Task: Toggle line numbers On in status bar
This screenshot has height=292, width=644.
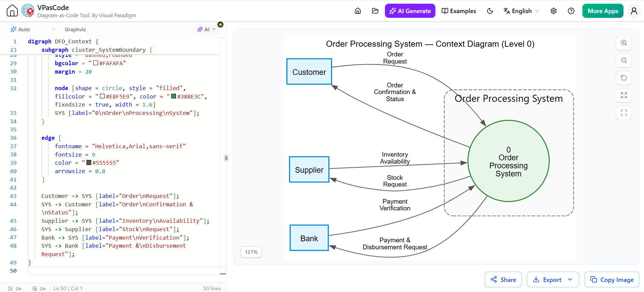Action: [x=15, y=289]
